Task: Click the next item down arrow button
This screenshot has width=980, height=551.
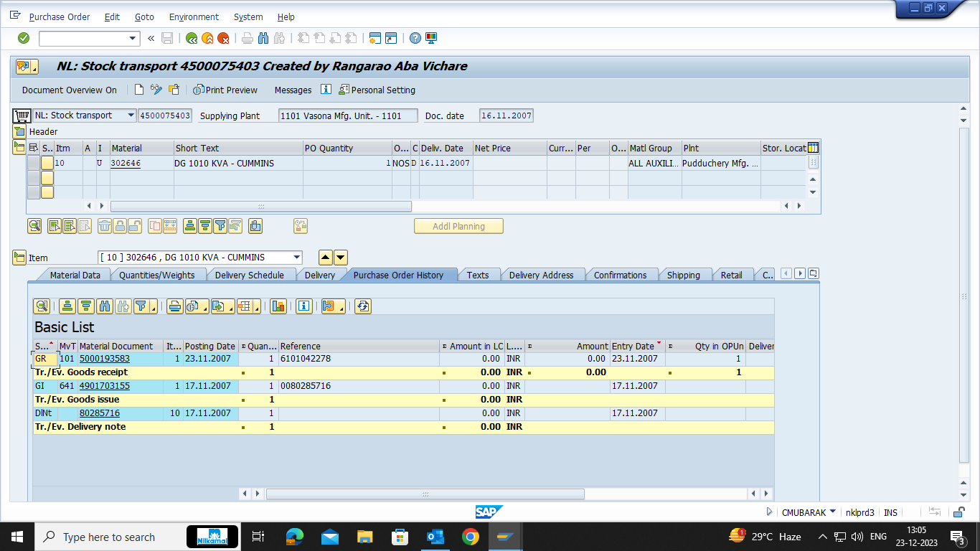Action: tap(341, 258)
